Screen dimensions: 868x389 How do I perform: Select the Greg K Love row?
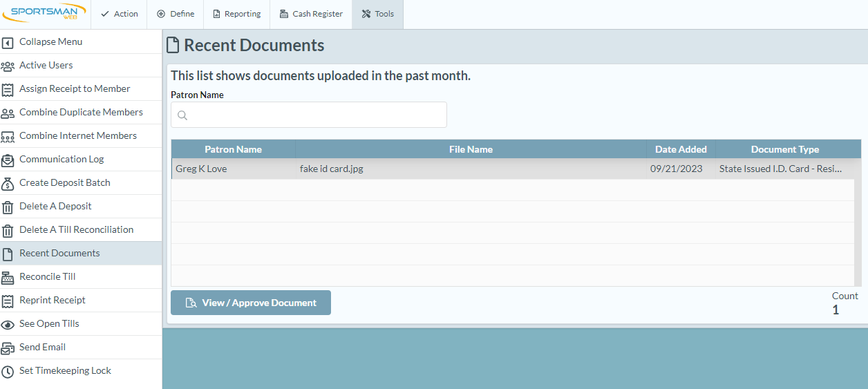513,169
